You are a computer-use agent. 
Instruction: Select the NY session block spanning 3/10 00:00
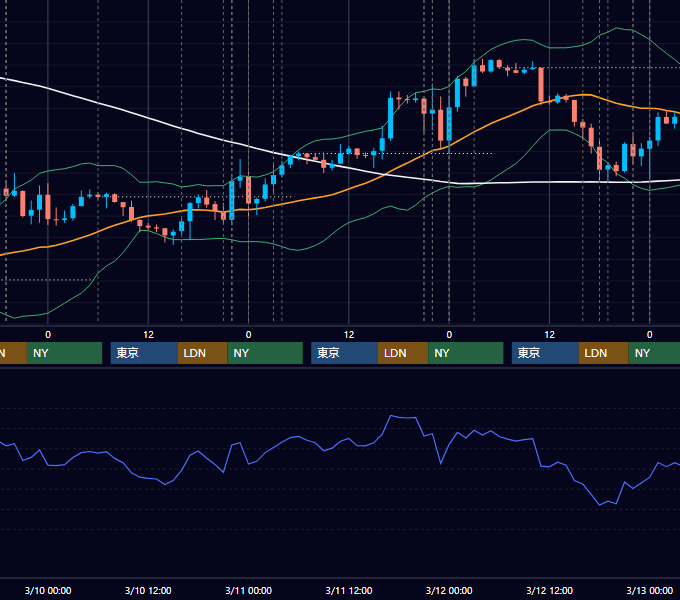[64, 353]
